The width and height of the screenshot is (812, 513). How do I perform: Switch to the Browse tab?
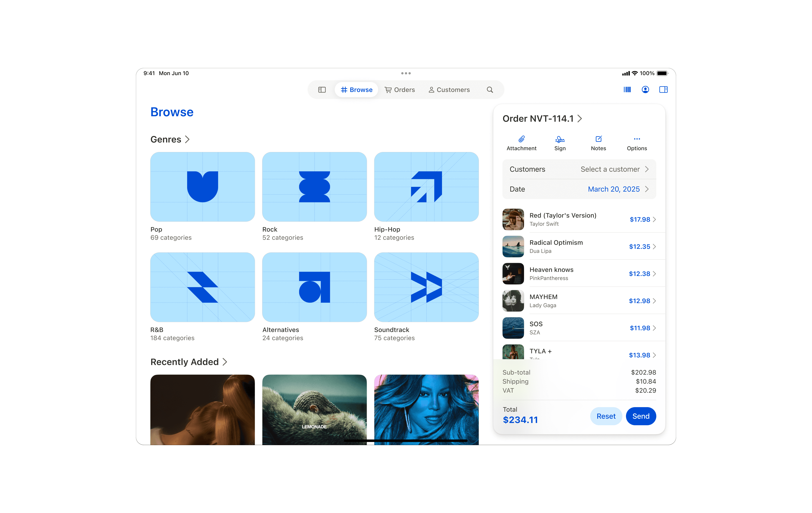click(356, 90)
